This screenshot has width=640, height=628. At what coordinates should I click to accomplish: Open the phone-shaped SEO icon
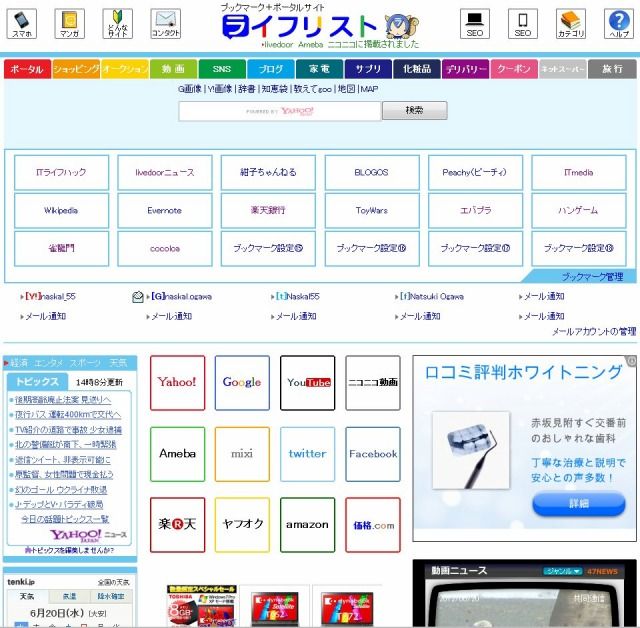click(x=522, y=24)
